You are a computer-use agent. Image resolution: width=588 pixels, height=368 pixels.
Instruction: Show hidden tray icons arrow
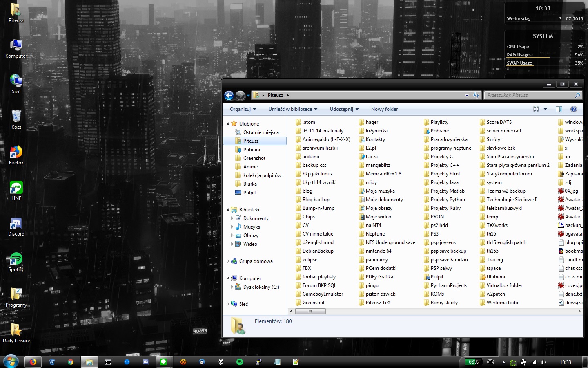point(503,362)
